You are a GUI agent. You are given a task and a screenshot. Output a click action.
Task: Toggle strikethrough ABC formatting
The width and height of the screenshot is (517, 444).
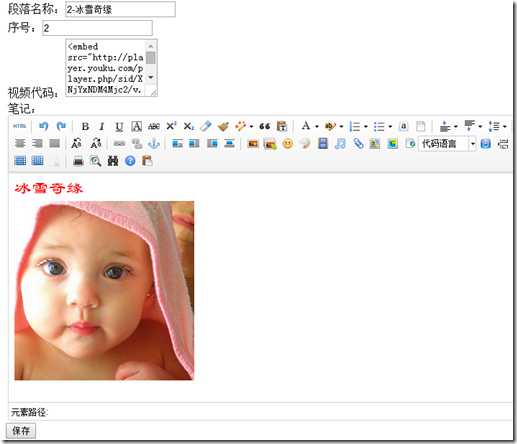coord(154,127)
